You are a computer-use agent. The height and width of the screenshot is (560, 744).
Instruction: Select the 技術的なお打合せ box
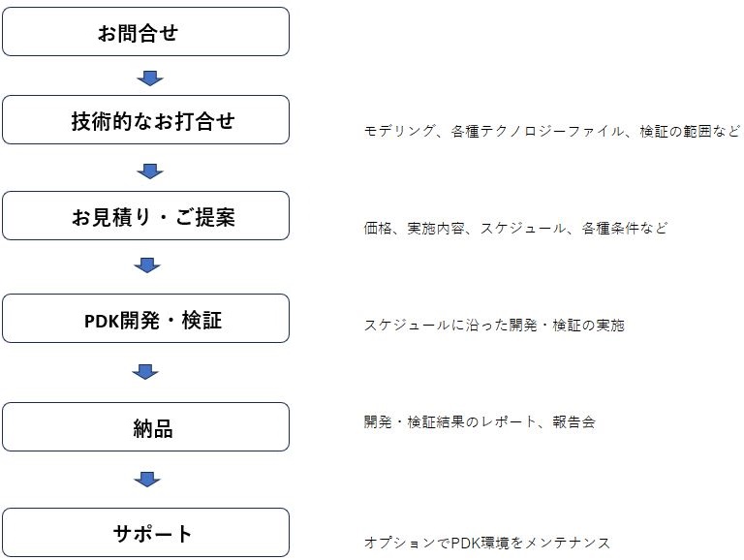coord(145,119)
